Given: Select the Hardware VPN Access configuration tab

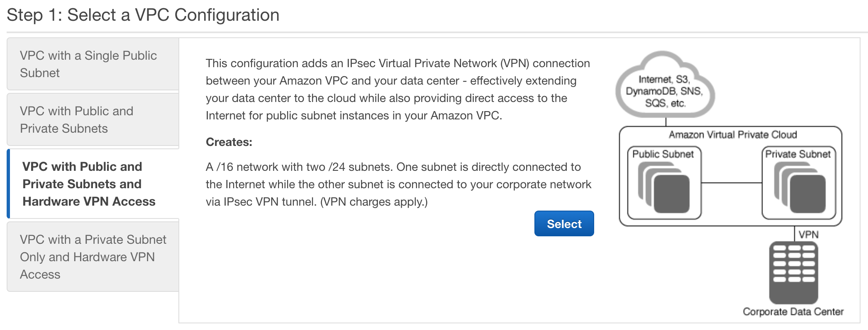Looking at the screenshot, I should pyautogui.click(x=93, y=184).
